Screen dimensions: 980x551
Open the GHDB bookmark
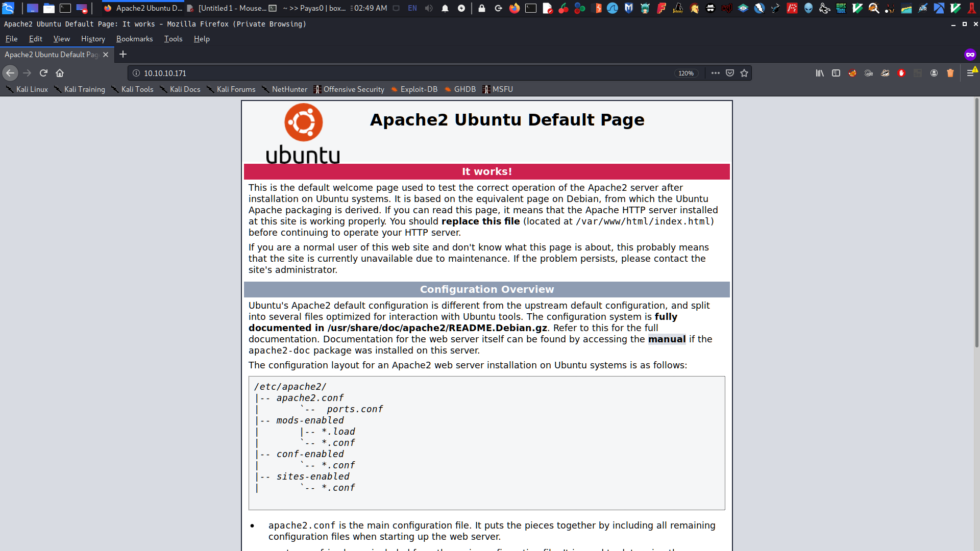click(x=460, y=89)
